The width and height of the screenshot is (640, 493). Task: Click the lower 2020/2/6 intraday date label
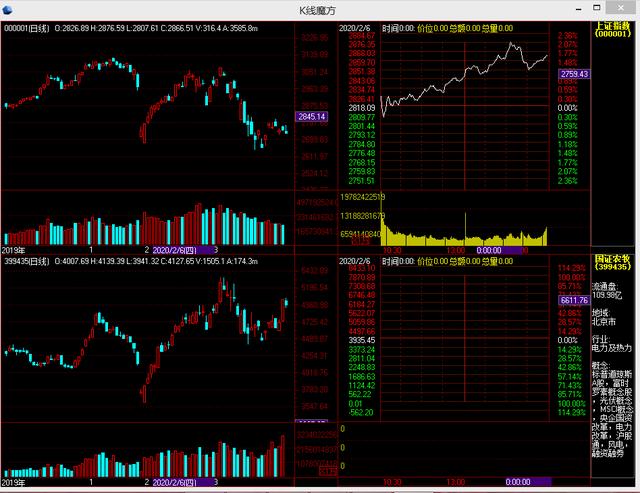click(354, 261)
